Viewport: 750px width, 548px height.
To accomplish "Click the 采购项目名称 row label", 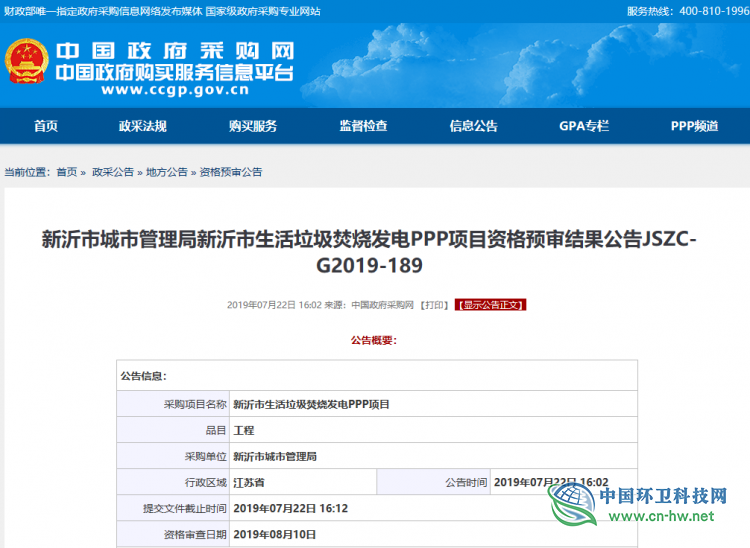I will point(195,405).
